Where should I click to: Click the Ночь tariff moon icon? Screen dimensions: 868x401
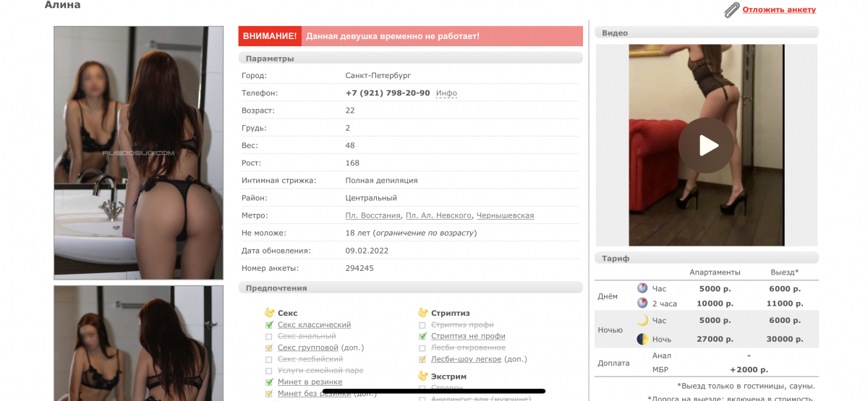coord(642,339)
